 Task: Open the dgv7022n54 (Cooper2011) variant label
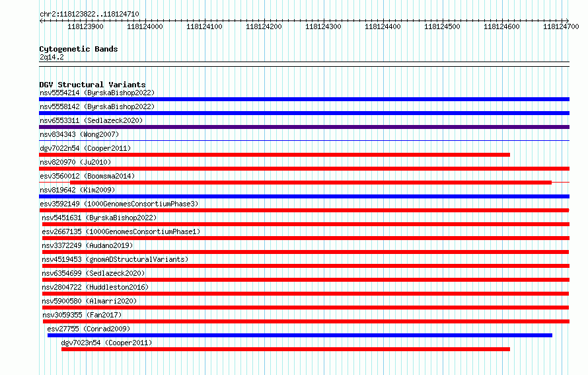[x=85, y=148]
